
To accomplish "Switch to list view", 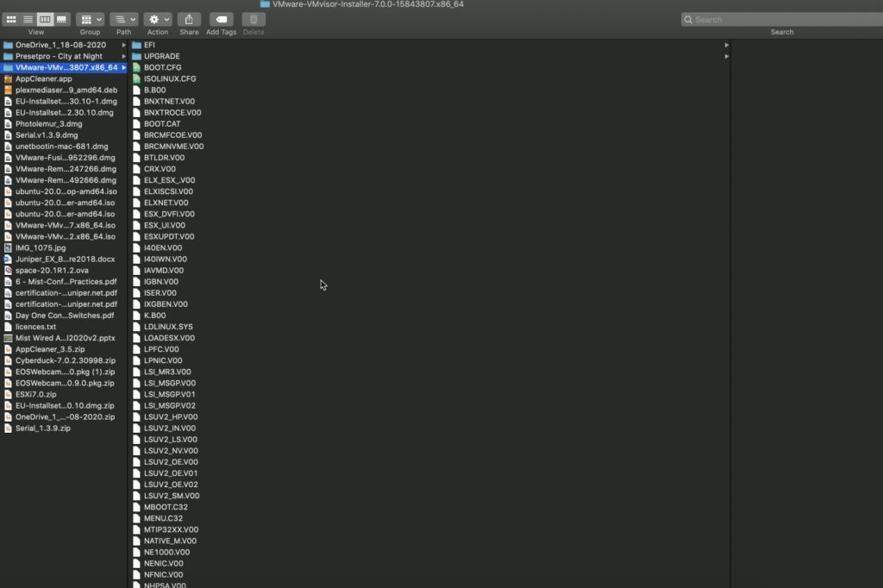I will click(28, 19).
